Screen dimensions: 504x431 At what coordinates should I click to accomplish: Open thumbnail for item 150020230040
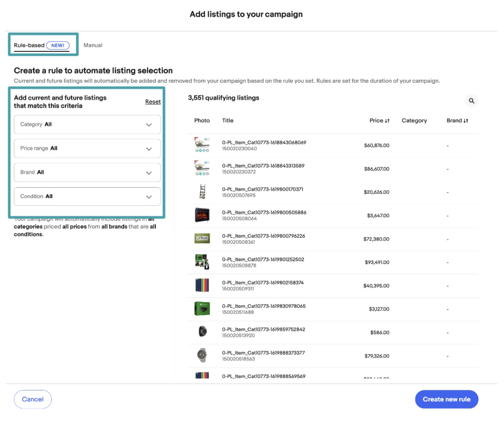(x=202, y=145)
